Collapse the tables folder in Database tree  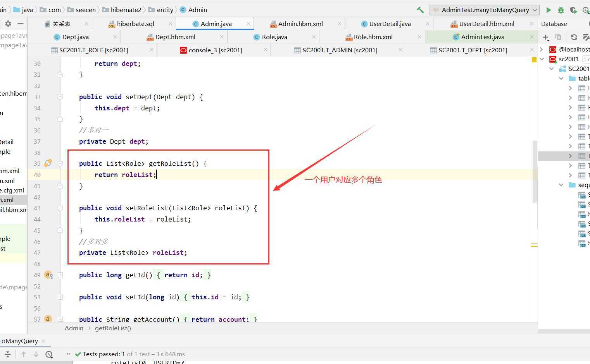[561, 78]
